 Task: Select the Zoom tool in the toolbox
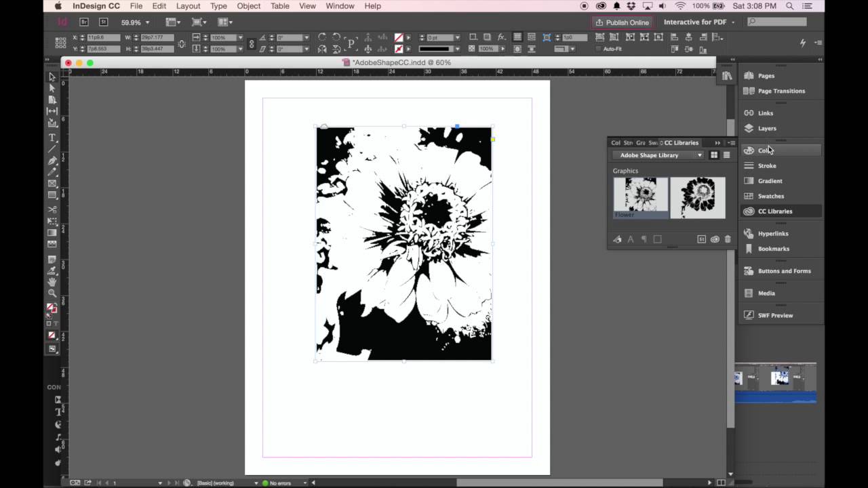[x=52, y=293]
